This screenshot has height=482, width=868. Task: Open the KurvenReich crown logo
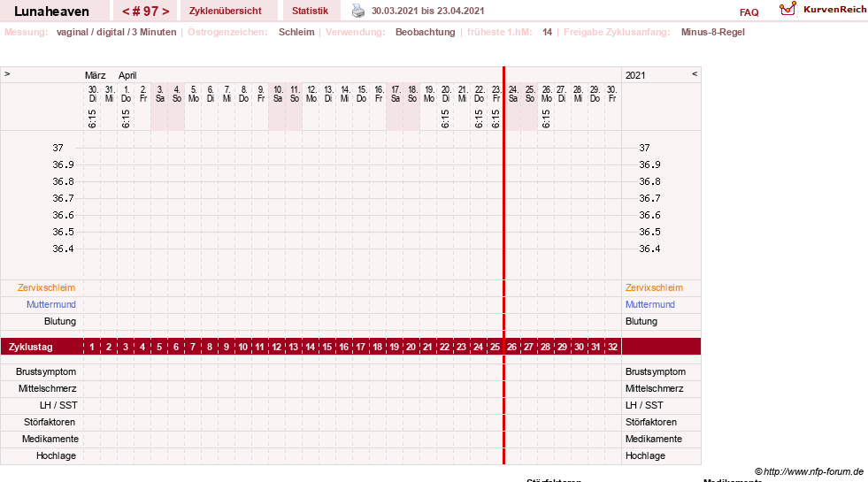pos(787,9)
